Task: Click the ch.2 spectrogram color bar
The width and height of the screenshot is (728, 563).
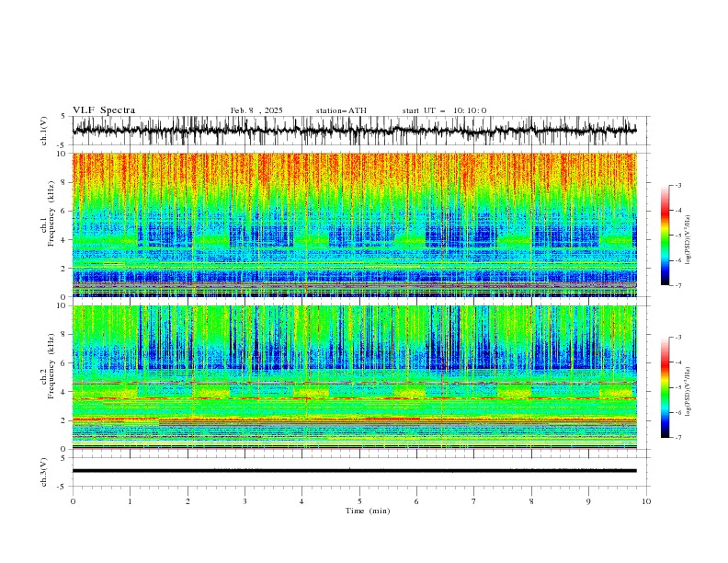Action: tap(665, 387)
